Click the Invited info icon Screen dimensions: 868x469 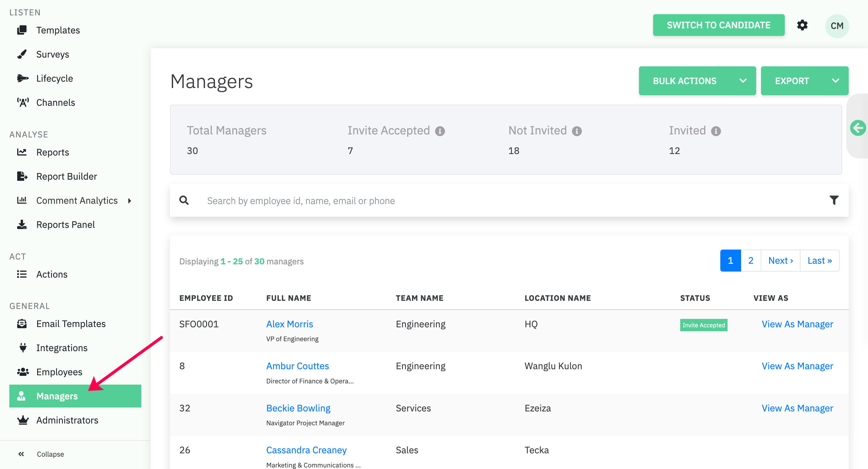[x=716, y=131]
